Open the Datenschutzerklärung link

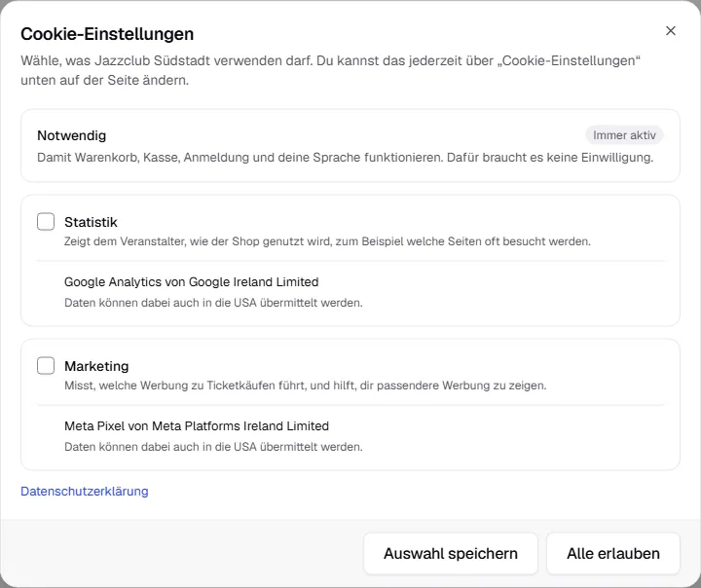pyautogui.click(x=85, y=491)
